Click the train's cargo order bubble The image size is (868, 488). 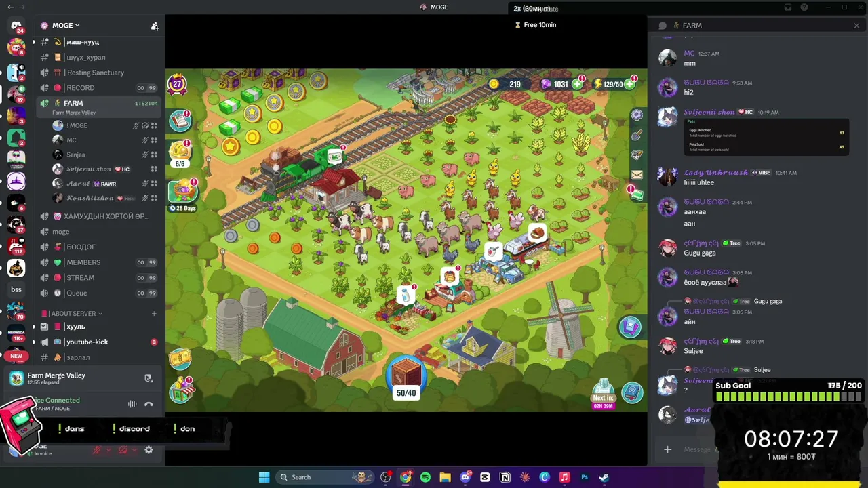tap(334, 157)
